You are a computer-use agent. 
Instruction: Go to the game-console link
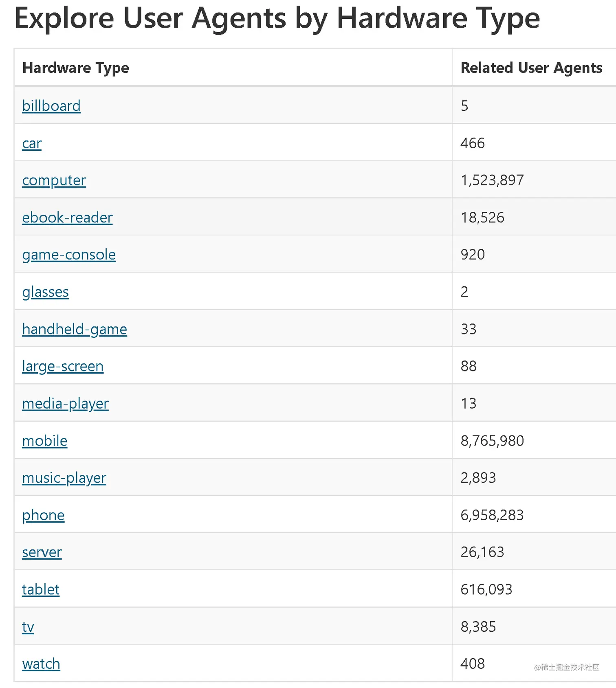point(69,255)
